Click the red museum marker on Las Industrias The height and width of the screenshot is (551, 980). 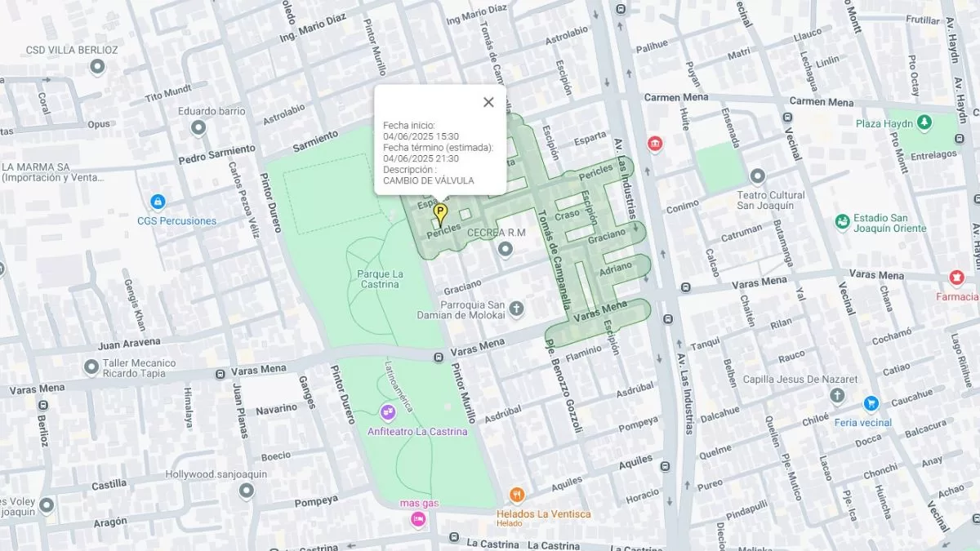[654, 144]
